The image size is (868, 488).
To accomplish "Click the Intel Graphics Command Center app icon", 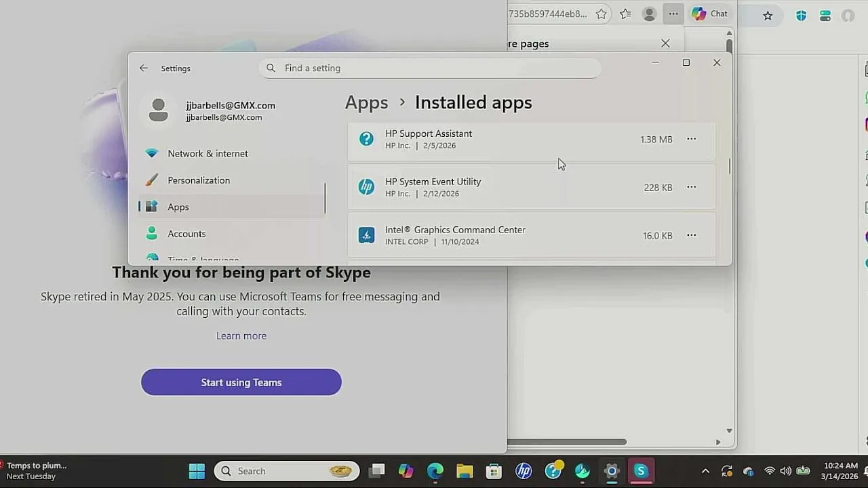I will pos(366,235).
